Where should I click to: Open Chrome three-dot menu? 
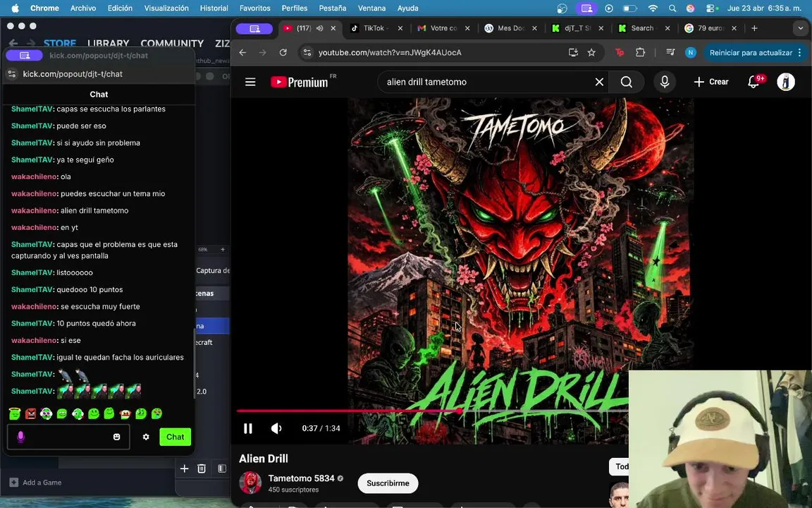pyautogui.click(x=799, y=52)
